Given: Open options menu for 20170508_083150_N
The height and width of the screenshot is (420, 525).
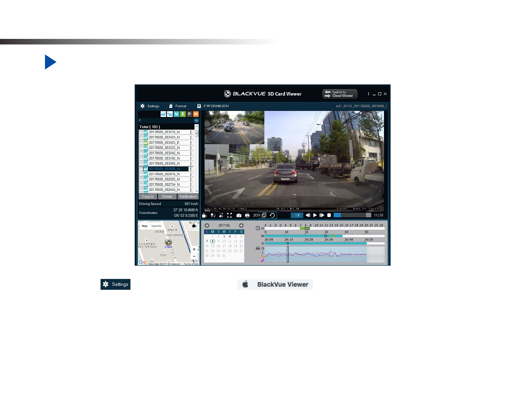Looking at the screenshot, I should 191,159.
